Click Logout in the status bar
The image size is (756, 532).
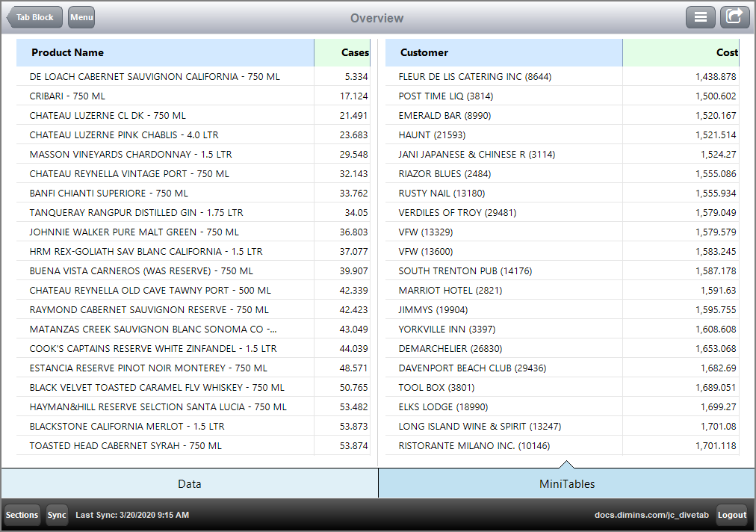[x=731, y=515]
